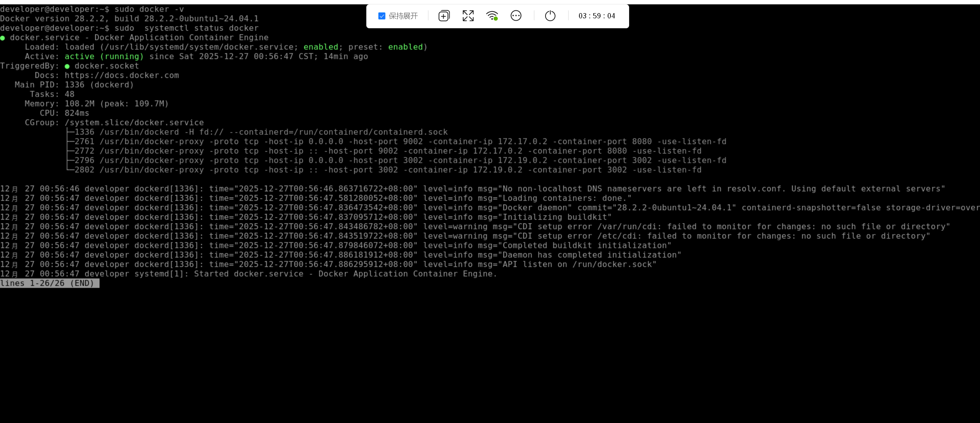Toggle fullscreen with the expand arrows icon

[468, 16]
